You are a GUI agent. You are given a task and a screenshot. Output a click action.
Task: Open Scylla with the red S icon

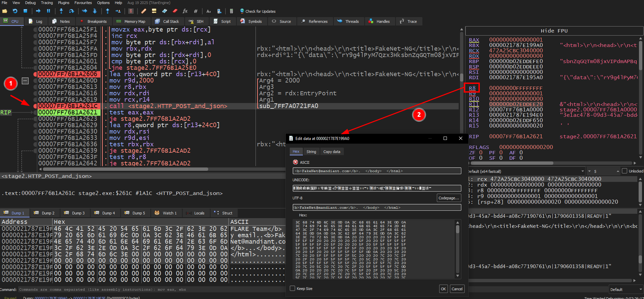point(131,11)
